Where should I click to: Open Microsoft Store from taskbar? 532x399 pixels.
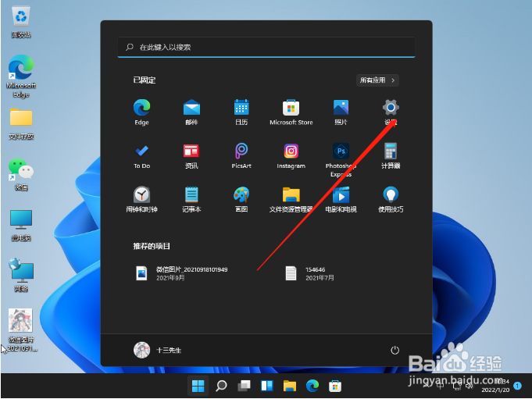coord(335,386)
